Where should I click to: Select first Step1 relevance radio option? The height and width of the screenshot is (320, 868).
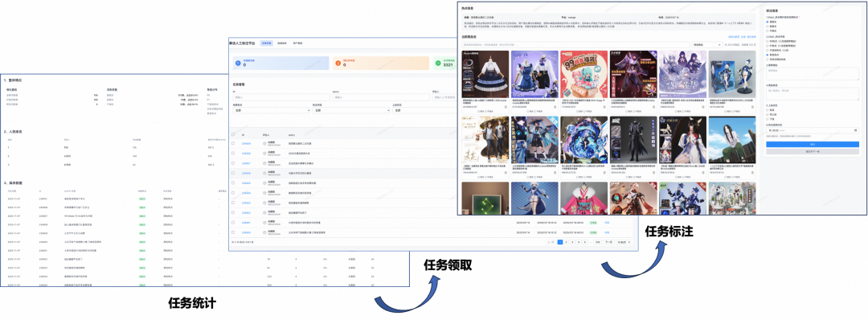pyautogui.click(x=768, y=22)
